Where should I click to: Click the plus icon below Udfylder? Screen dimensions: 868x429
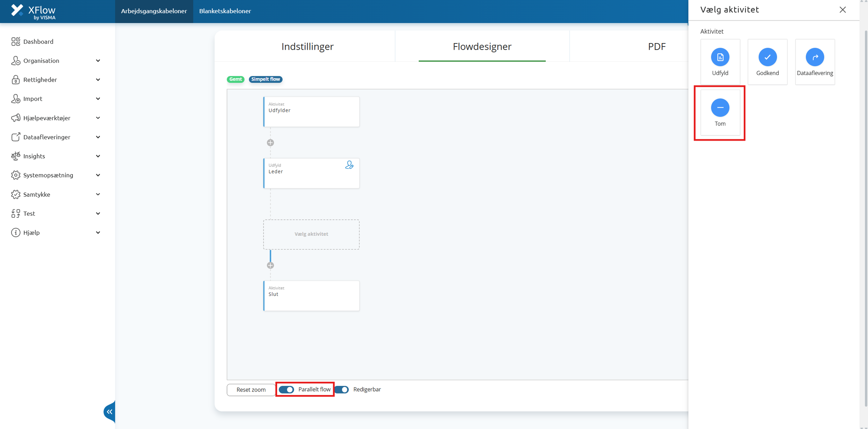point(270,143)
